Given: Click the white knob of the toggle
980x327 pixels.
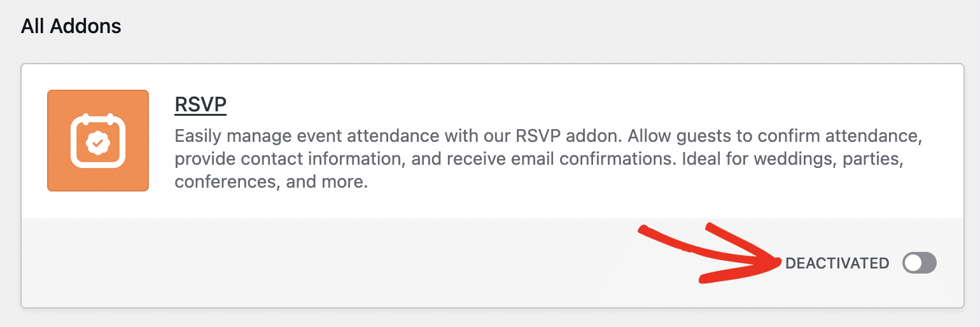Looking at the screenshot, I should 914,263.
